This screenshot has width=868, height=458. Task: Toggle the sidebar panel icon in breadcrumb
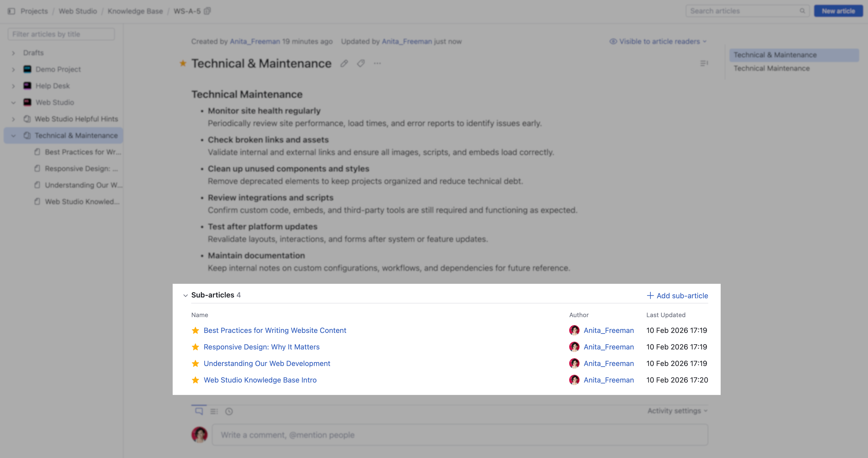click(11, 11)
